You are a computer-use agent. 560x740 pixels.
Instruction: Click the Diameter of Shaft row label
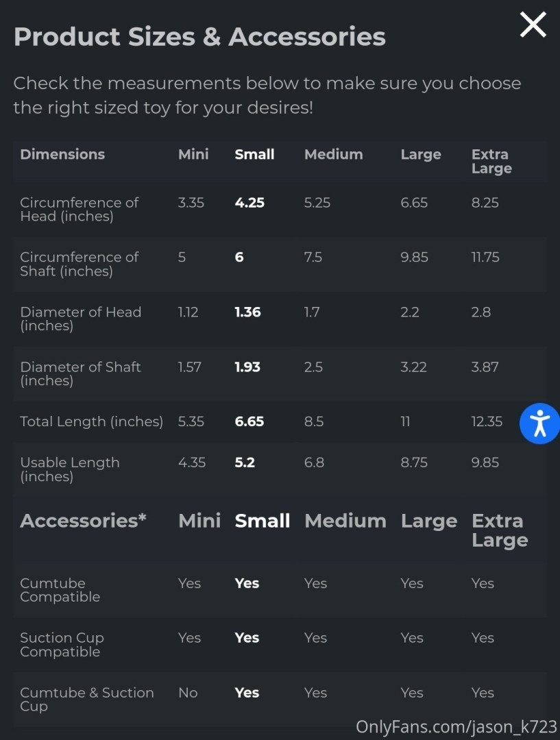coord(80,373)
